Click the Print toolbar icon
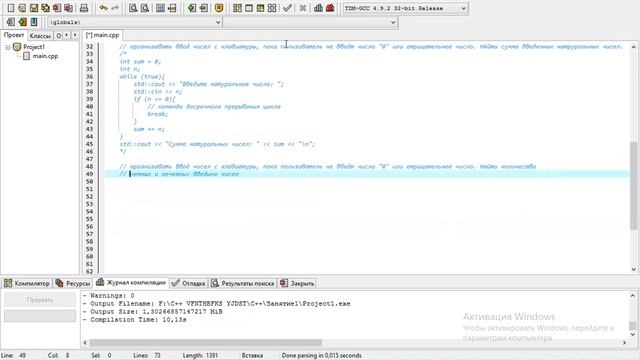Screen dimensions: 640x360 [84, 8]
